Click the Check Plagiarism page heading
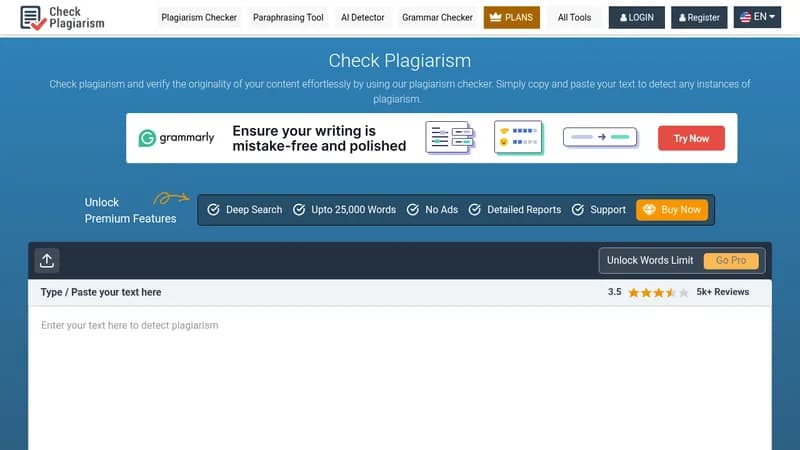Screen dimensions: 800x450 point(399,61)
